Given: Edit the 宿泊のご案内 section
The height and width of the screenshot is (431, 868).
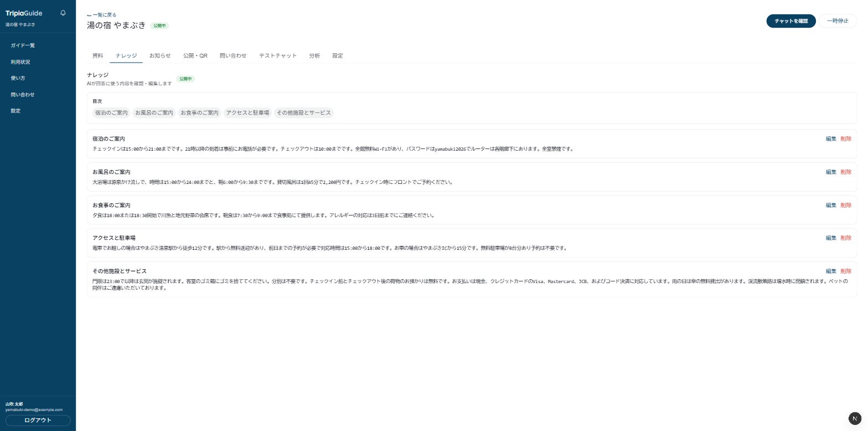Looking at the screenshot, I should [831, 139].
